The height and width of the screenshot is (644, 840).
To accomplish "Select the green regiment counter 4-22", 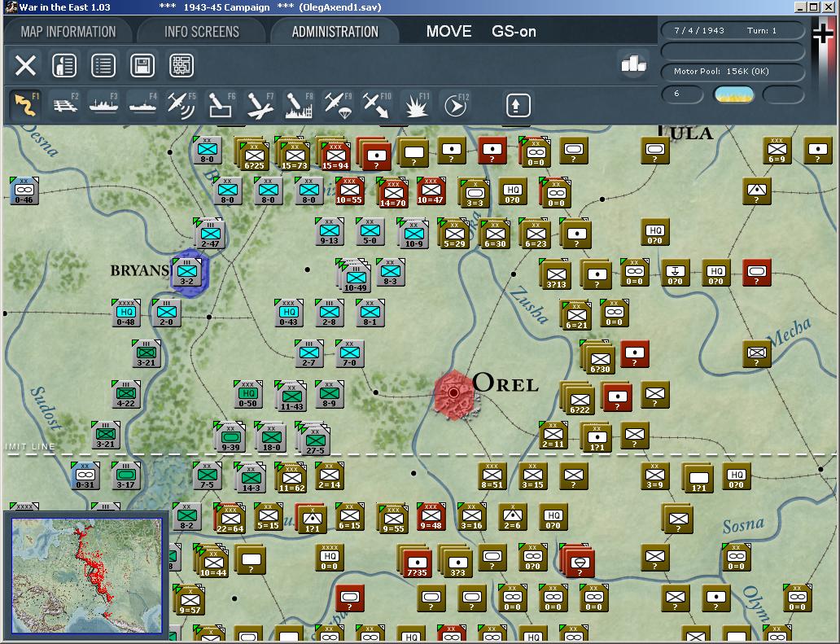I will [126, 394].
